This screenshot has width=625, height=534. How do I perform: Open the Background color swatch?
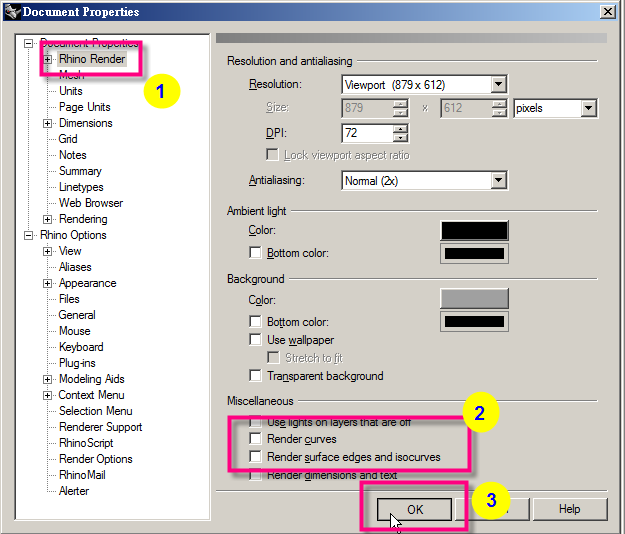tap(474, 298)
